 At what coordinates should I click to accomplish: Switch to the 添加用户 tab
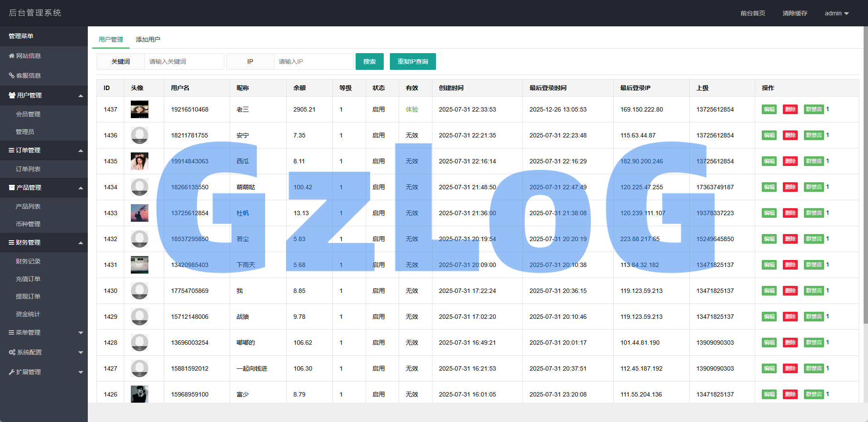pyautogui.click(x=148, y=40)
